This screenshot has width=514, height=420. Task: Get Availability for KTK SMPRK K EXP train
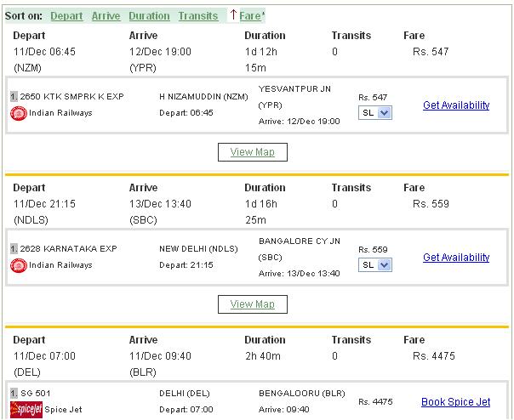pos(456,105)
